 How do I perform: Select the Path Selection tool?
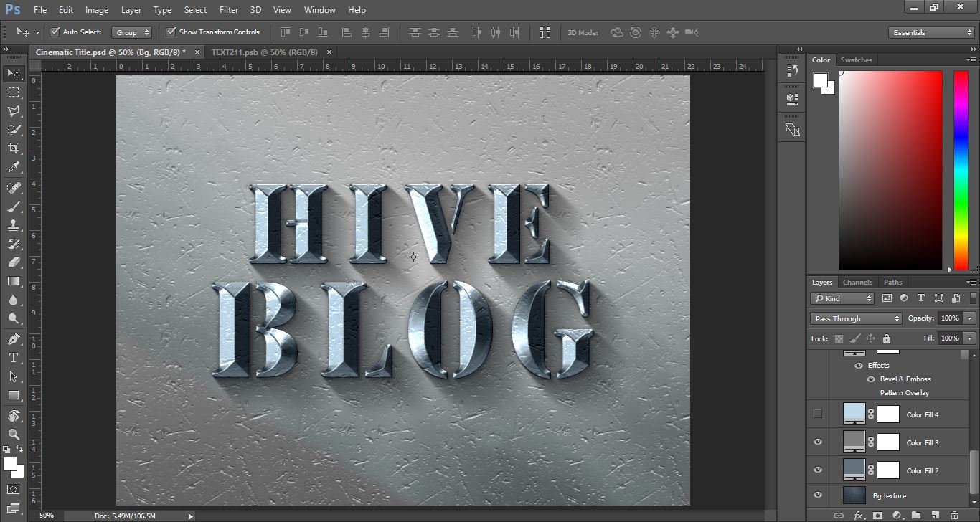(x=14, y=376)
